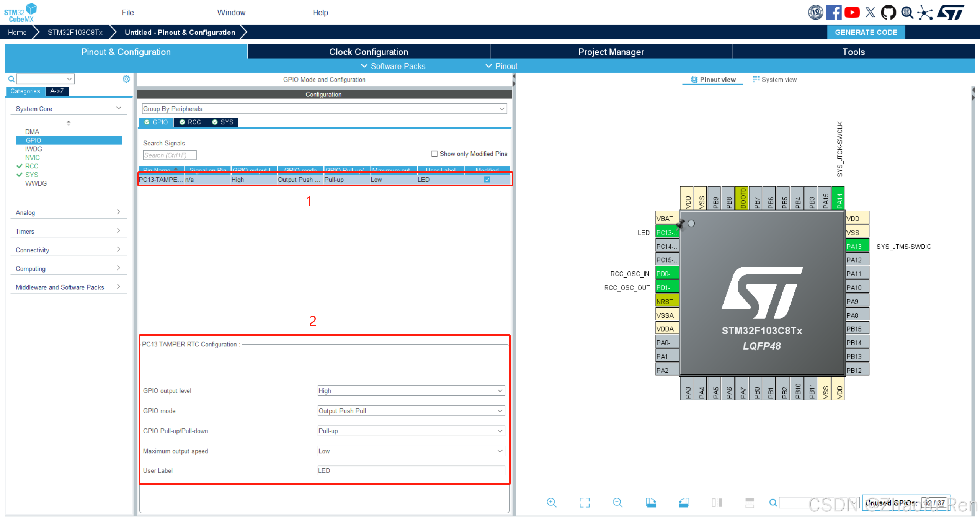The height and width of the screenshot is (521, 980).
Task: Fit the chip pinout to the view
Action: coord(585,502)
